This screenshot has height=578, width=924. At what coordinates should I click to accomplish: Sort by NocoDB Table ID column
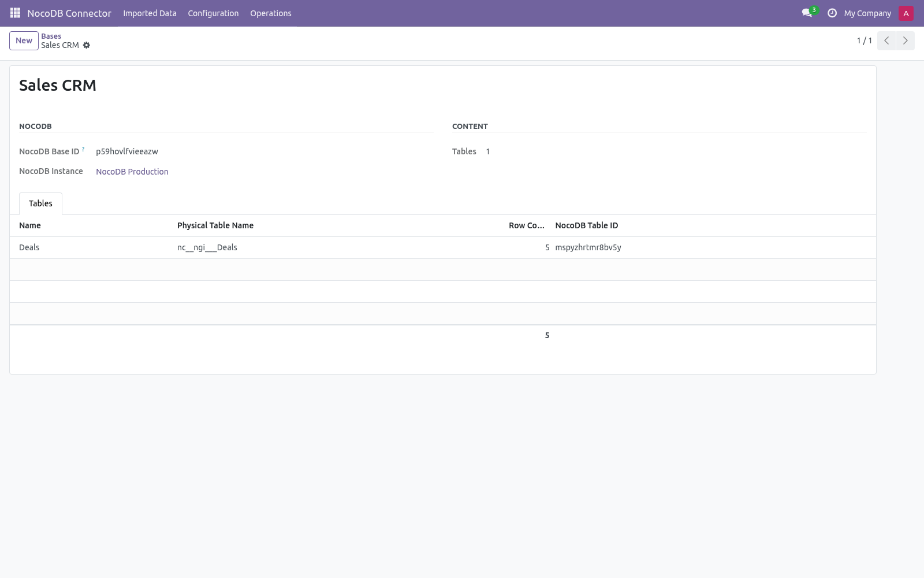coord(710,225)
